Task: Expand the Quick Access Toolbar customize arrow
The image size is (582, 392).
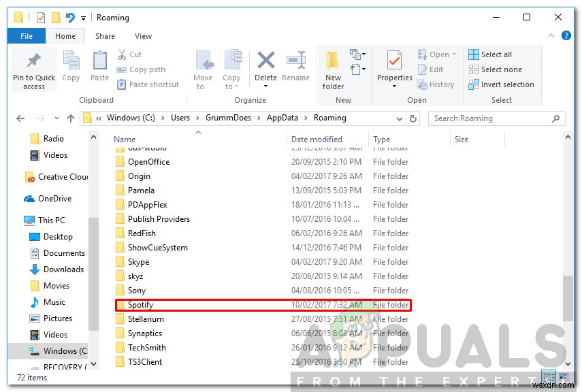Action: pyautogui.click(x=82, y=17)
